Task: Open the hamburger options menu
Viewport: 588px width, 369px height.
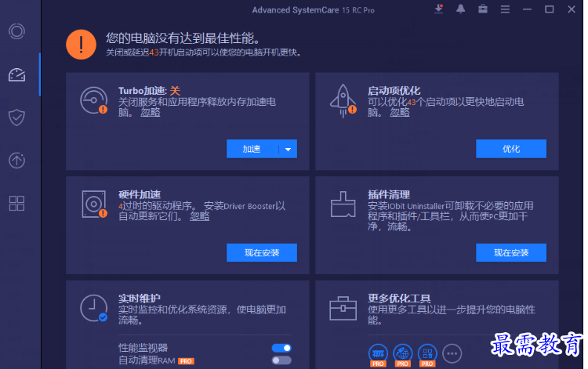Action: [505, 9]
